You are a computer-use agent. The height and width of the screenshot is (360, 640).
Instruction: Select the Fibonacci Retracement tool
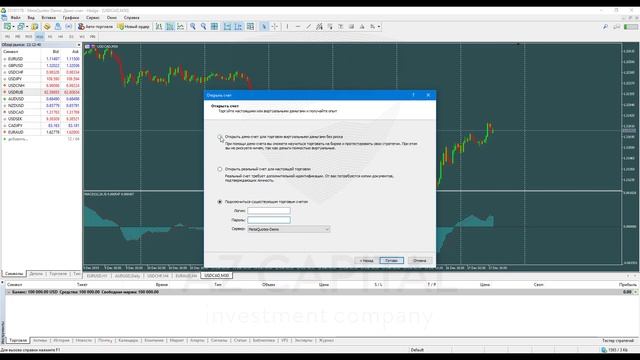(330, 27)
